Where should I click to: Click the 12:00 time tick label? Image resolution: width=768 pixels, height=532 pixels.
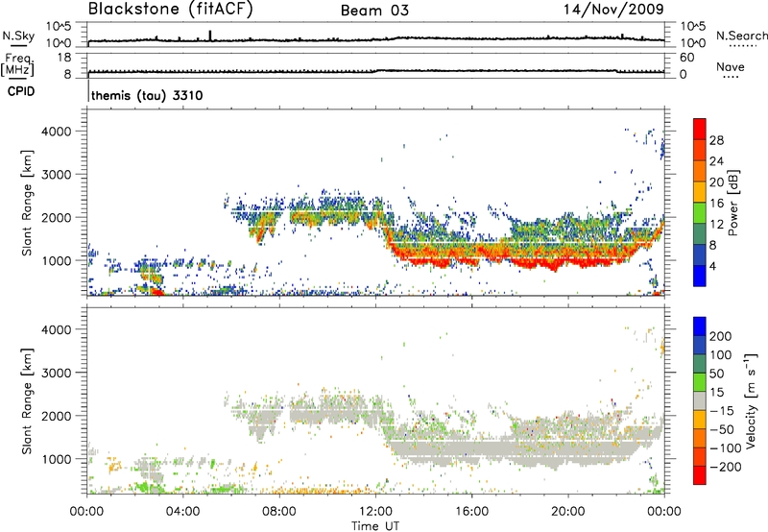click(x=375, y=512)
